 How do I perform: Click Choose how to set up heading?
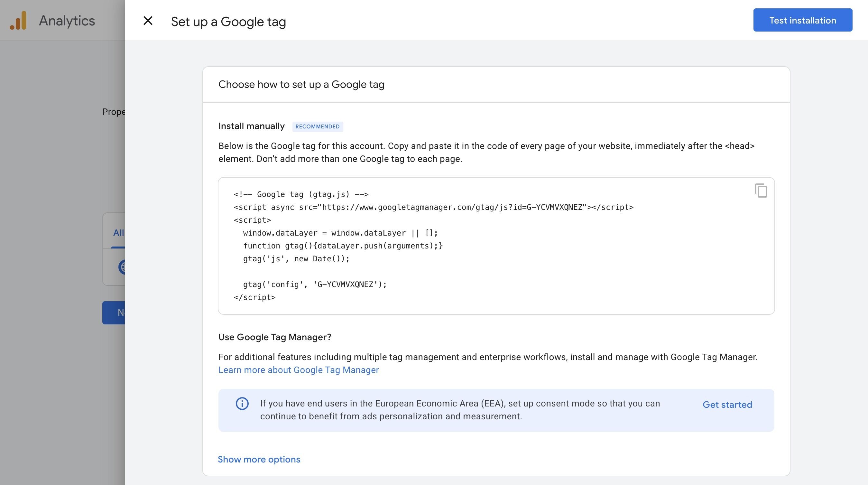click(x=301, y=84)
